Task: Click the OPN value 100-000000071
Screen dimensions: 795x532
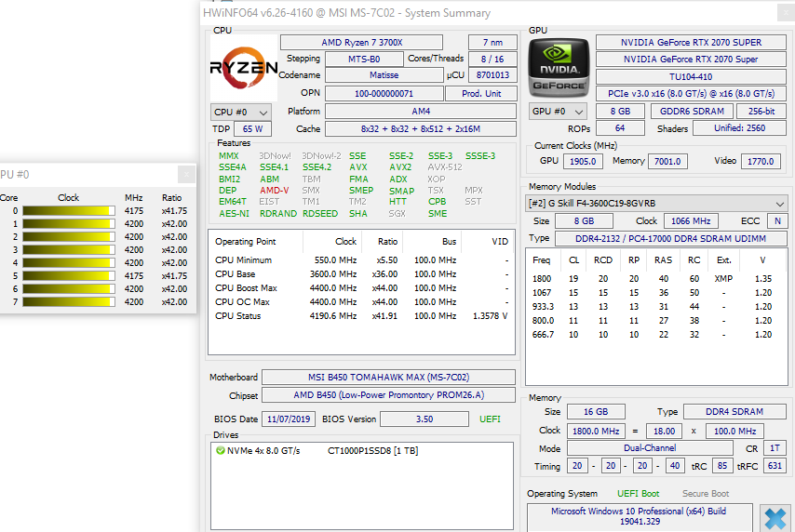Action: coord(384,94)
